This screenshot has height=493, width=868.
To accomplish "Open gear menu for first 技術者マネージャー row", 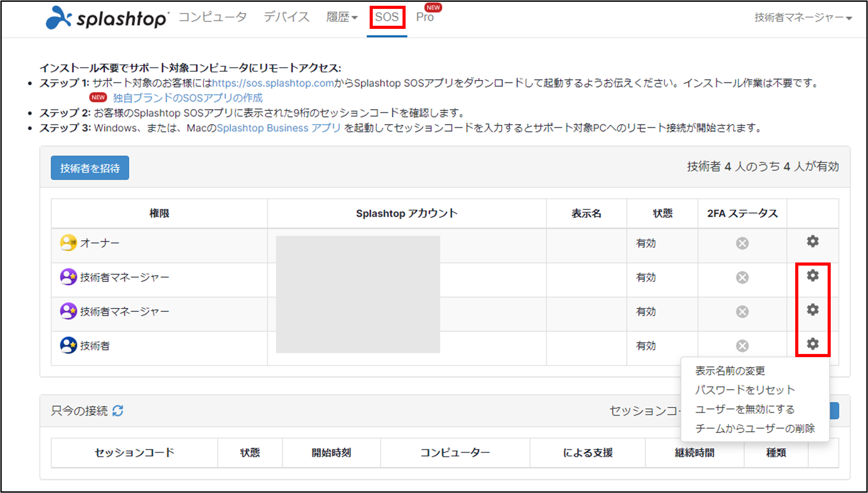I will (x=813, y=275).
